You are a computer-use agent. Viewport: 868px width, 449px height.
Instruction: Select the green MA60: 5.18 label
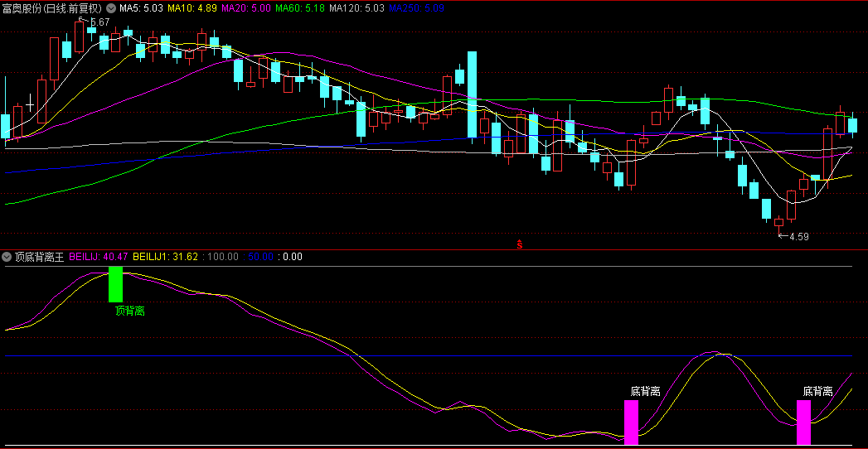300,7
